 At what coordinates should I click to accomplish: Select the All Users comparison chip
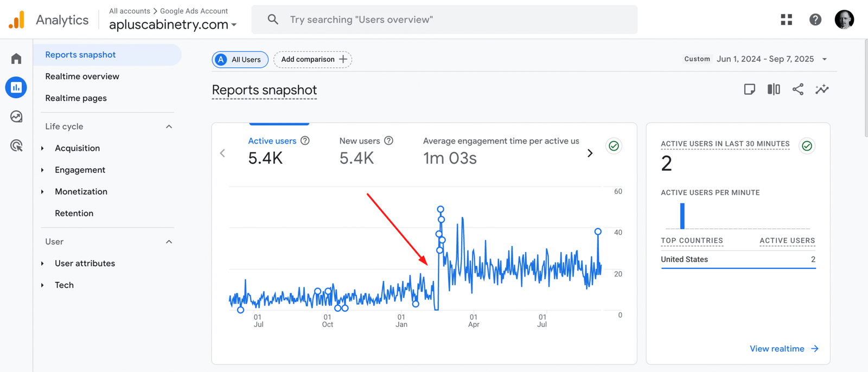240,60
